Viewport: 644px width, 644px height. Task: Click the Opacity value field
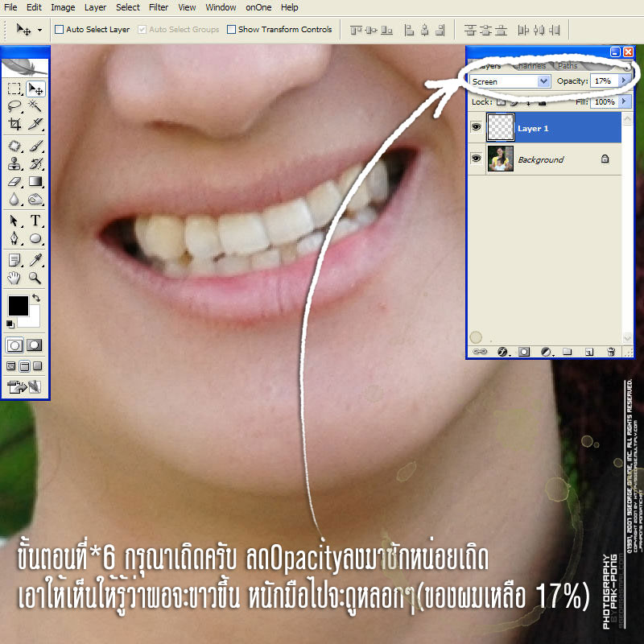(605, 81)
